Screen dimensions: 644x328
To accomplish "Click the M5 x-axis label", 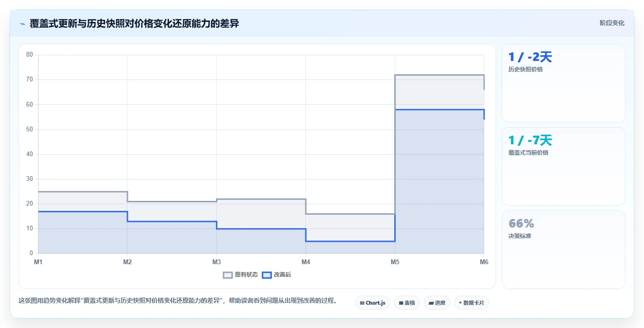I will coord(395,262).
